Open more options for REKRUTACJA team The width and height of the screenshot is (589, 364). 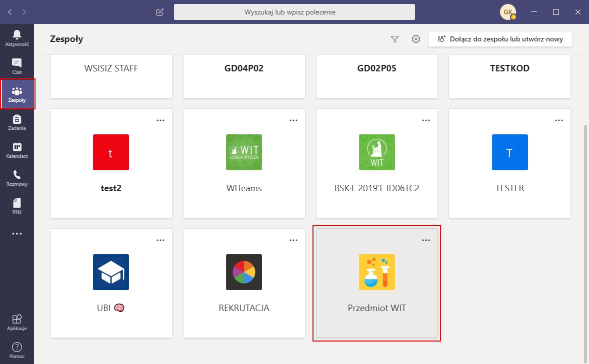pos(293,240)
